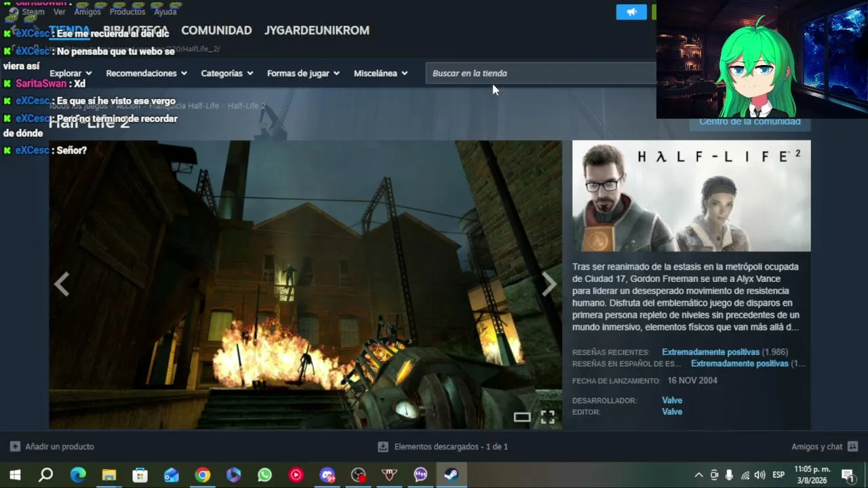Open the Amigos menu
Viewport: 868px width, 488px height.
click(x=87, y=12)
